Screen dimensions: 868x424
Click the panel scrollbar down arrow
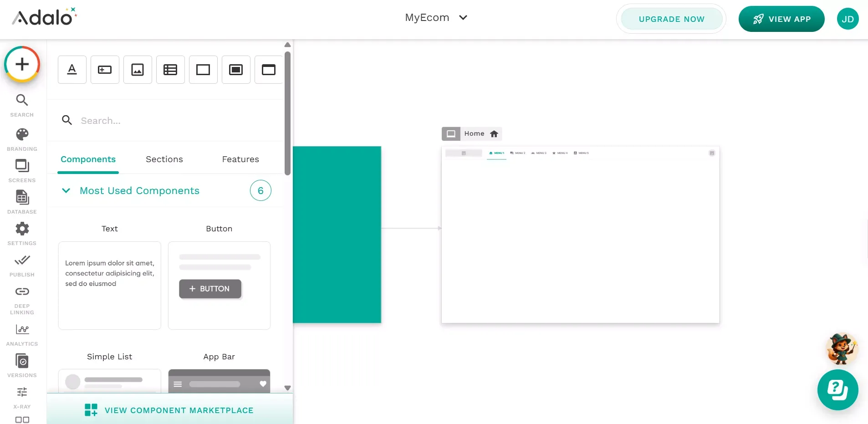pyautogui.click(x=287, y=388)
